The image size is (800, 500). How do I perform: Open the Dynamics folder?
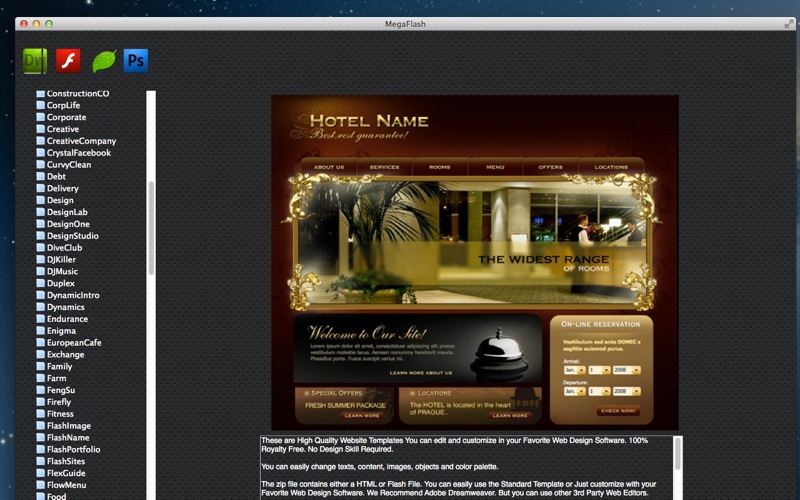click(x=60, y=307)
